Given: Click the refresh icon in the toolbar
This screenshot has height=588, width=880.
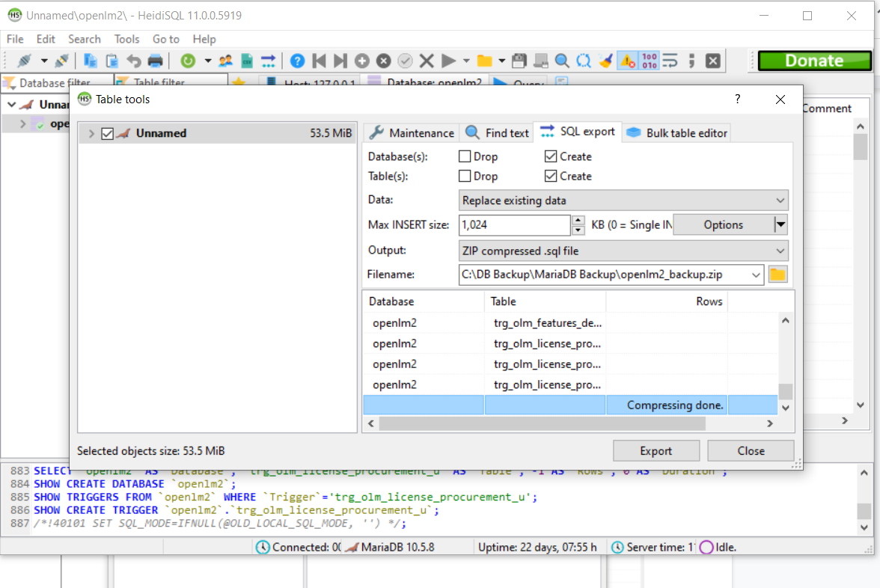Looking at the screenshot, I should coord(187,61).
